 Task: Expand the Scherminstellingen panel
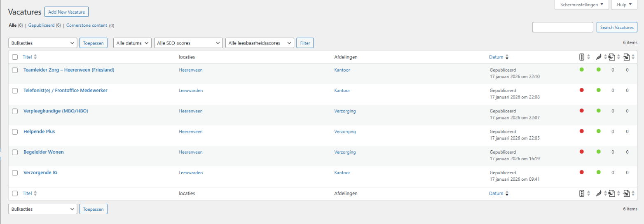581,5
